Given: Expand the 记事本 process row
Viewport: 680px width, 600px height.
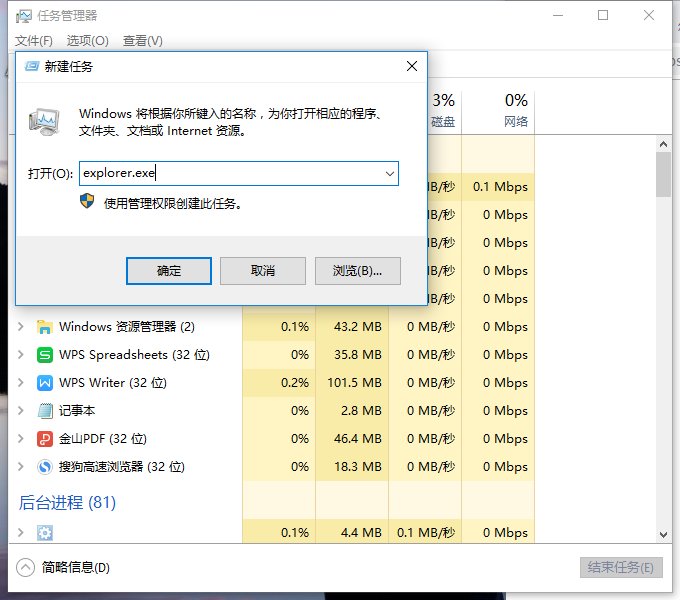Looking at the screenshot, I should point(20,411).
